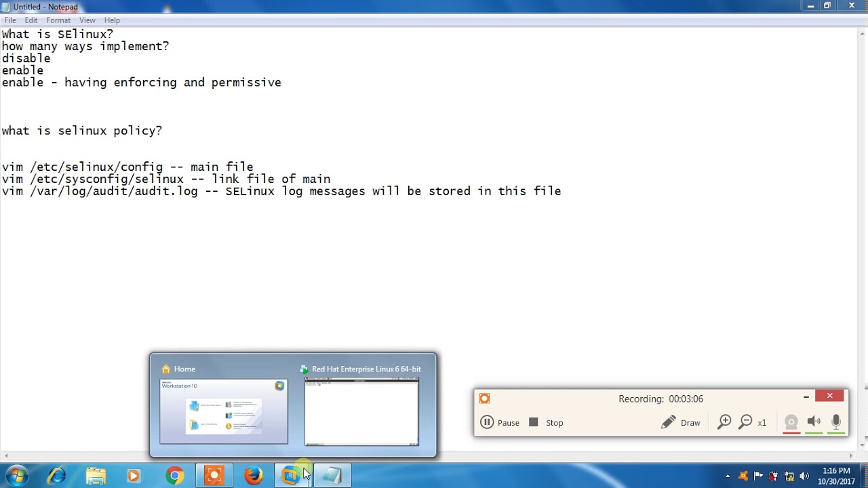
Task: Open the Avast antivirus tray icon
Action: click(743, 476)
